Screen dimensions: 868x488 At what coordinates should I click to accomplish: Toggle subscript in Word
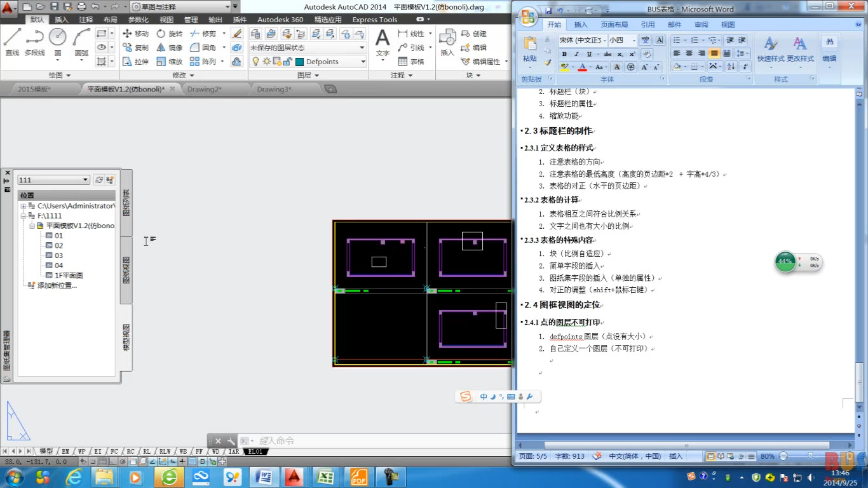tap(621, 54)
